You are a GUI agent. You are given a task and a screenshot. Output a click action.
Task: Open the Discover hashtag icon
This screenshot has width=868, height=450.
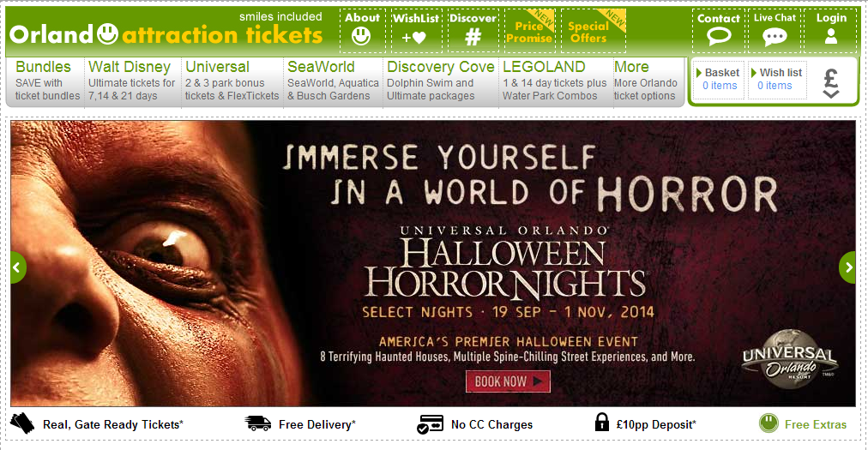[x=473, y=37]
